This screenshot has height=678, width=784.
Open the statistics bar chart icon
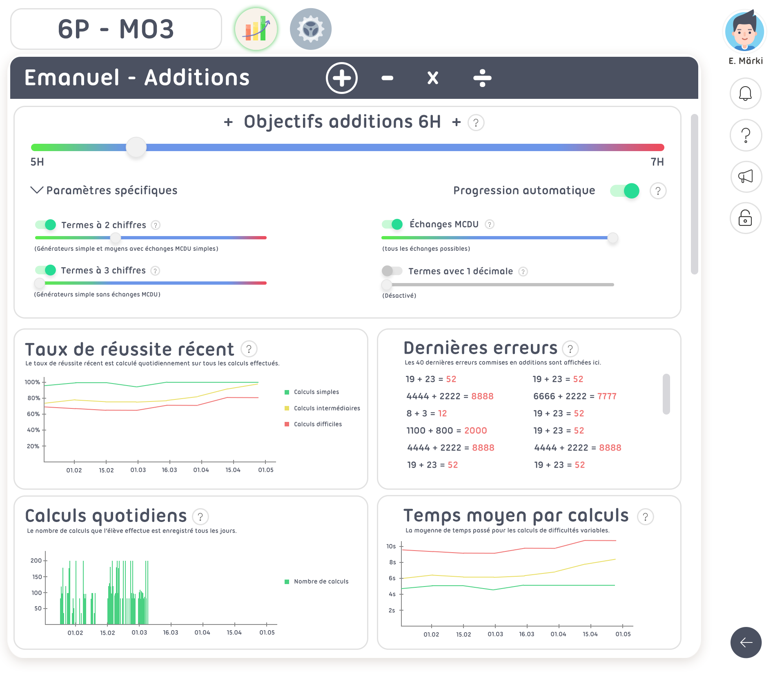256,29
